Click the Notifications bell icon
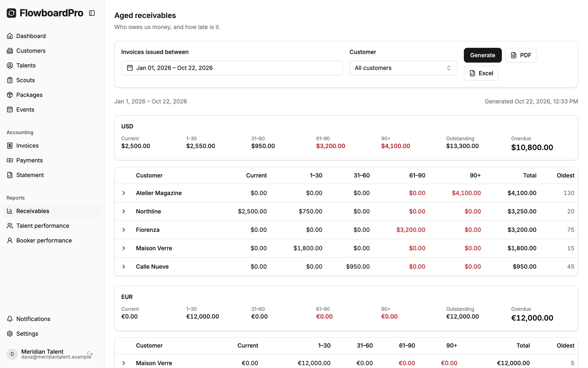This screenshot has width=588, height=368. pyautogui.click(x=10, y=319)
